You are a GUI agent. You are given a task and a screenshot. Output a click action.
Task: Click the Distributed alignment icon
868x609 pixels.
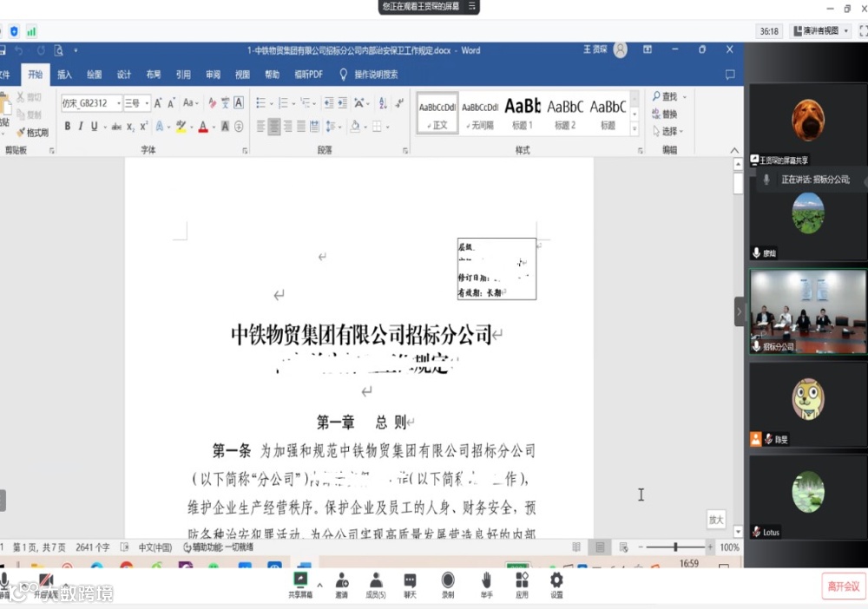tap(314, 127)
